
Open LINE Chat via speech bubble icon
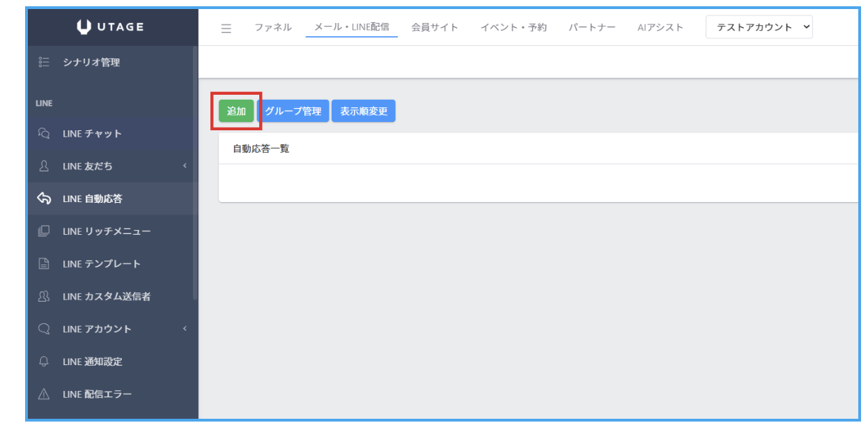point(44,133)
